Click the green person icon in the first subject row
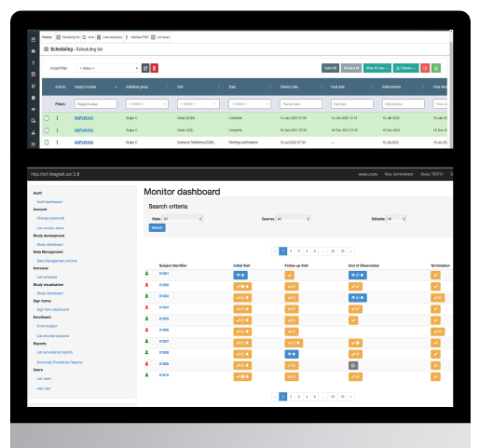This screenshot has width=479, height=448. point(147,274)
